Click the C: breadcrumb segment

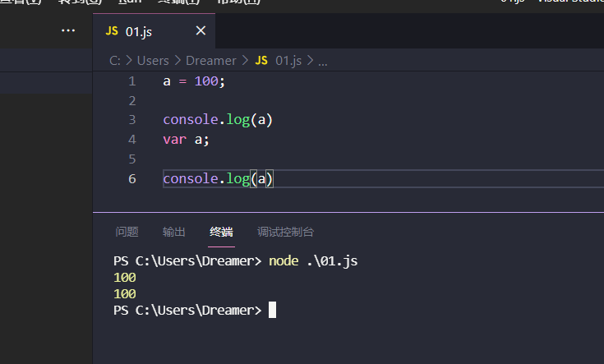pos(116,60)
